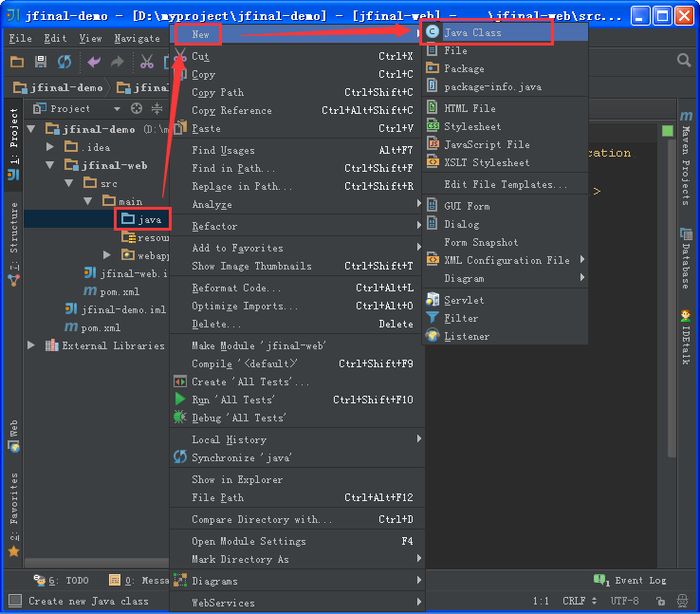Click the New context menu item
This screenshot has height=614, width=700.
pos(297,34)
